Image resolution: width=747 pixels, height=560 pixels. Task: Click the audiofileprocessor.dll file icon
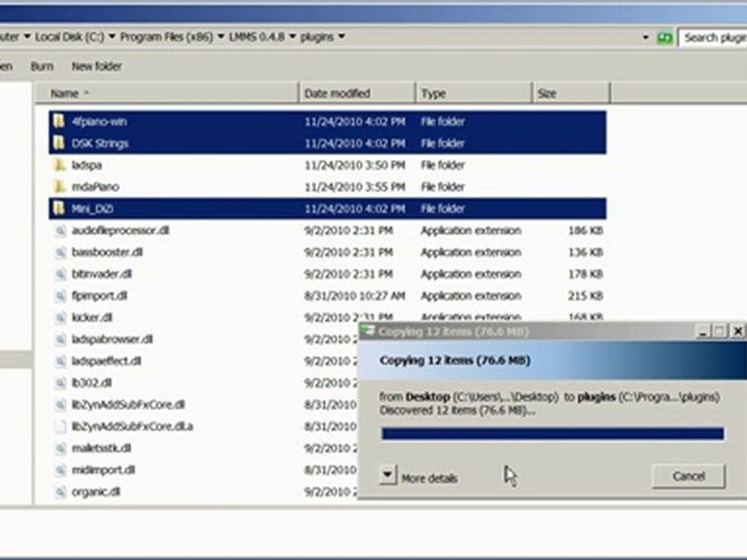[x=60, y=230]
